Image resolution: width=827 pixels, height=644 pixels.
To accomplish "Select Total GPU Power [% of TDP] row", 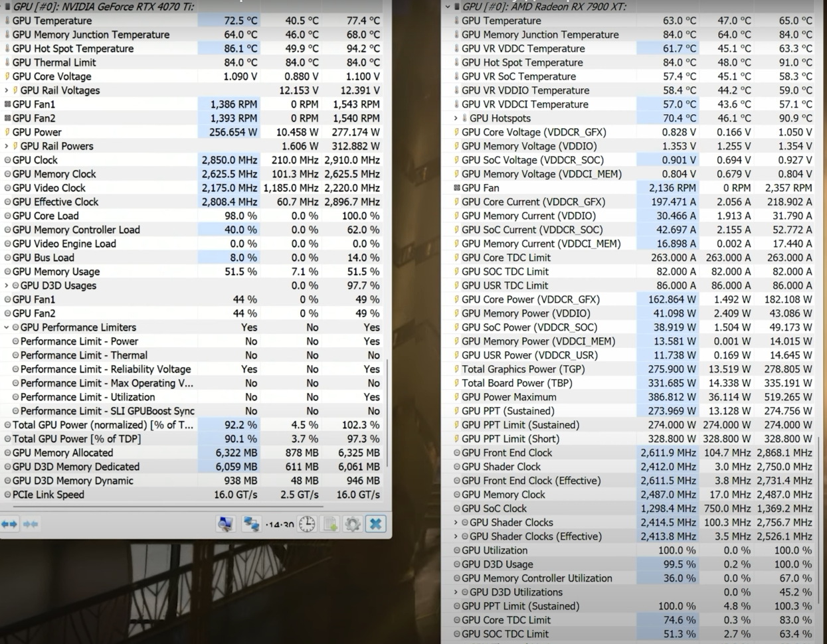I will (193, 439).
